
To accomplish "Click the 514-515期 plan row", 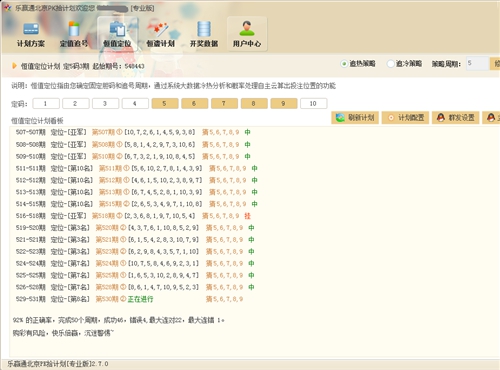I will pyautogui.click(x=137, y=204).
